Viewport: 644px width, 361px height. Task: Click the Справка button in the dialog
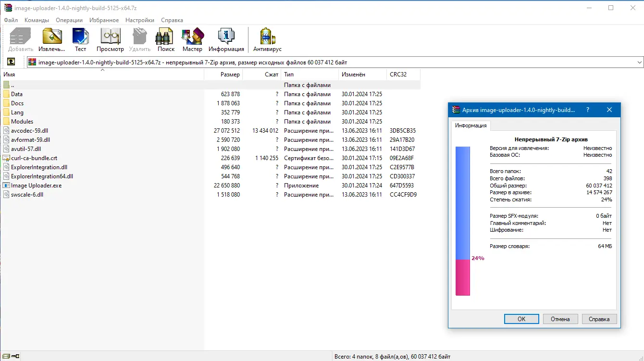tap(599, 319)
